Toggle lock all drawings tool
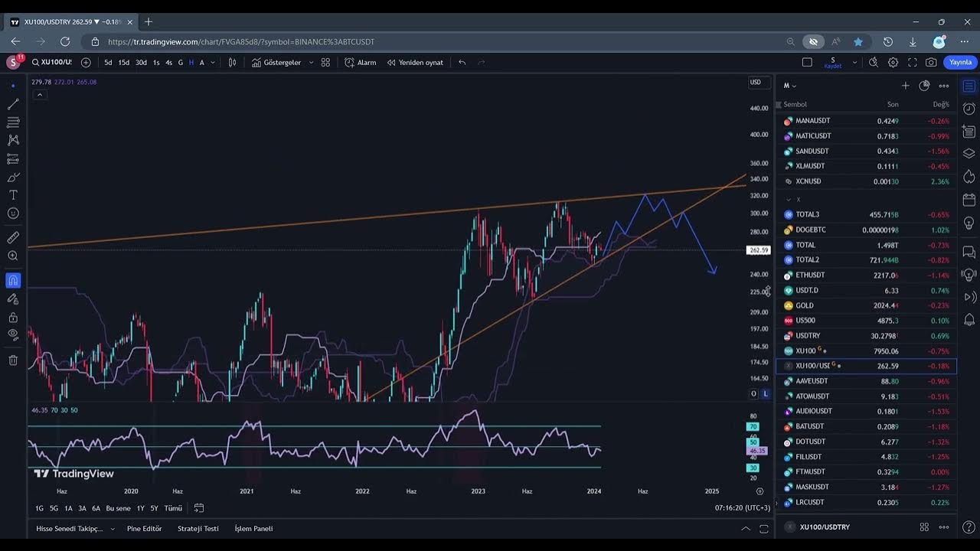This screenshot has height=551, width=980. (13, 318)
